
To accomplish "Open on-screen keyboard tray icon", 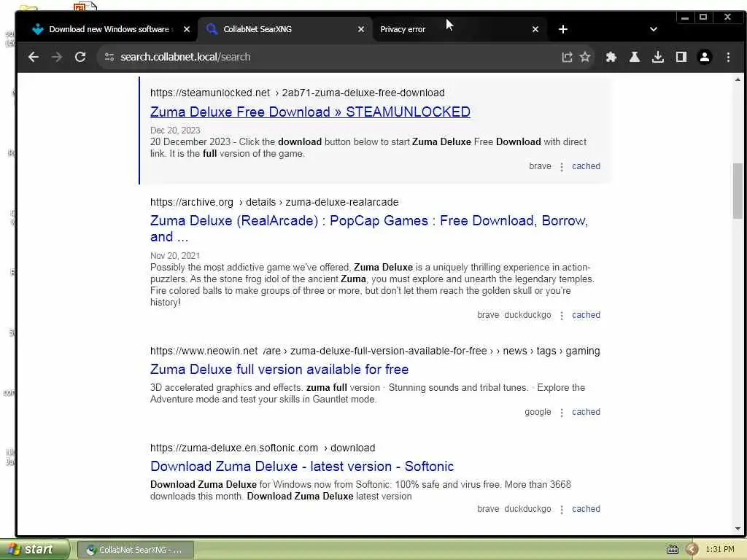I will pyautogui.click(x=672, y=550).
